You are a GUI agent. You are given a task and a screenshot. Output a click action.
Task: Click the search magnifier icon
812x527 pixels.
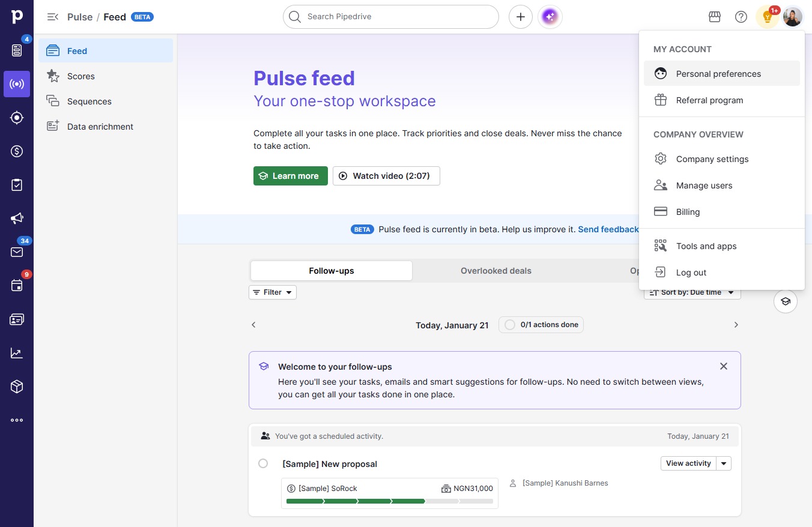(294, 17)
